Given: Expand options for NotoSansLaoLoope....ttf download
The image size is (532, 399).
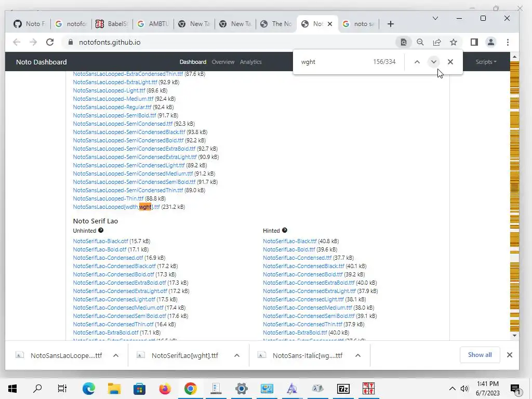Looking at the screenshot, I should 116,355.
